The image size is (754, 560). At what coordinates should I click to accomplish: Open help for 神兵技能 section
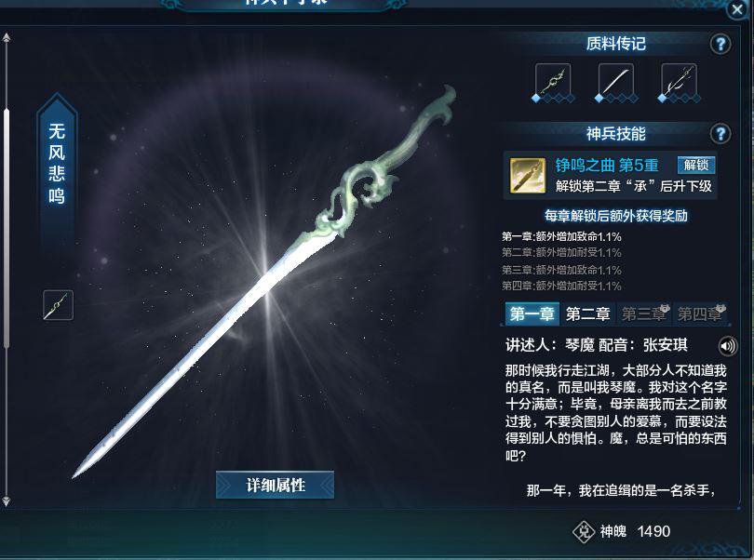[x=720, y=134]
